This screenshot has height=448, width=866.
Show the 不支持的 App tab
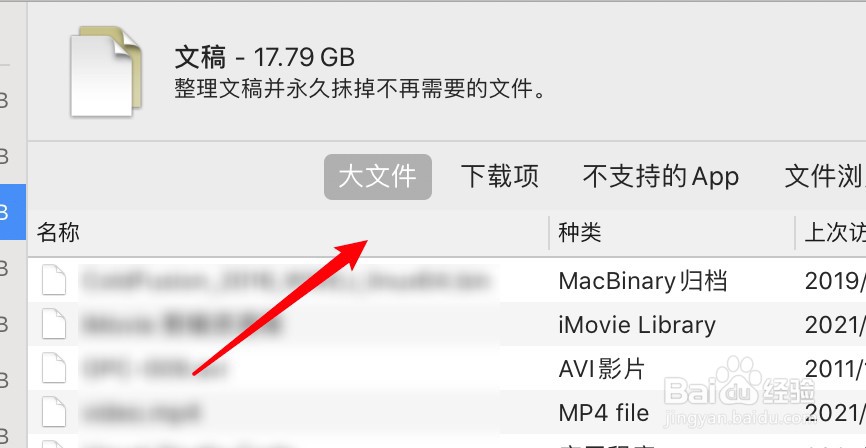pyautogui.click(x=661, y=177)
